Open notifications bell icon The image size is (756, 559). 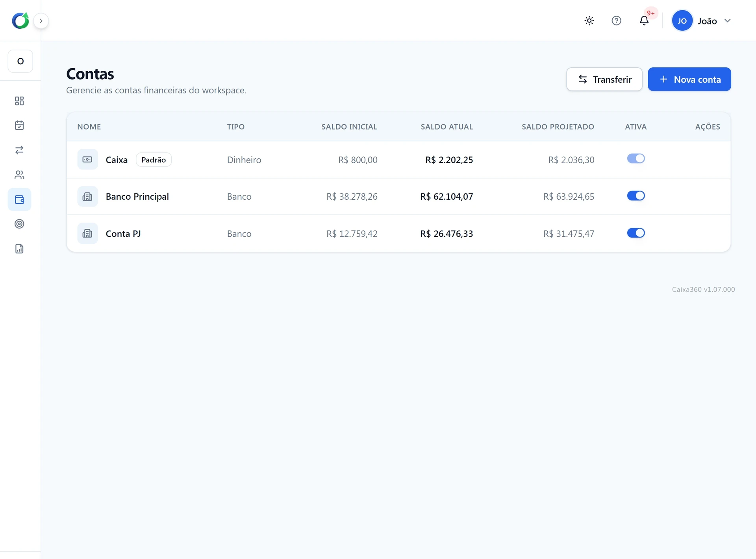click(x=644, y=20)
